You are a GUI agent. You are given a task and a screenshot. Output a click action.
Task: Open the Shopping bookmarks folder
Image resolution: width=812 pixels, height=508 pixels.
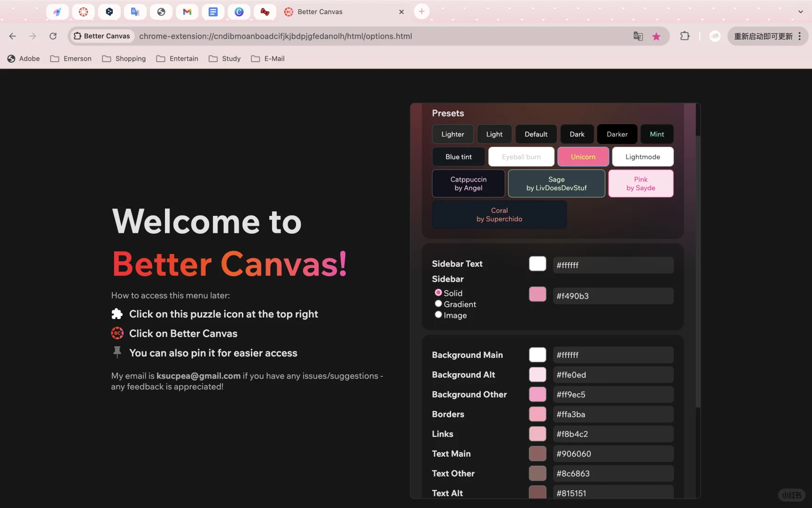(124, 59)
